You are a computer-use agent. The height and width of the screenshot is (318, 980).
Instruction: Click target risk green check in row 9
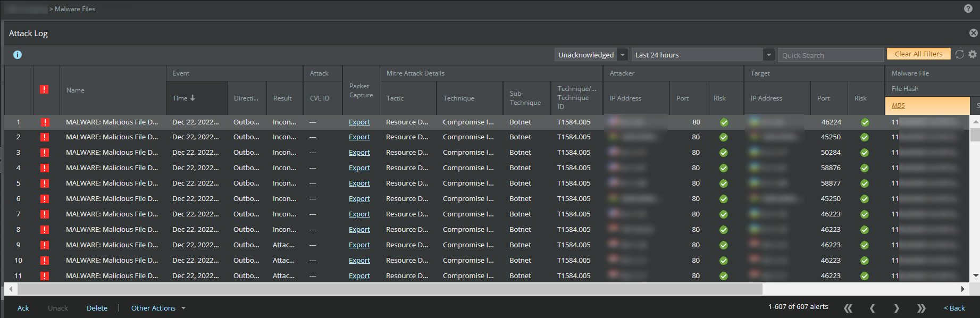click(865, 245)
